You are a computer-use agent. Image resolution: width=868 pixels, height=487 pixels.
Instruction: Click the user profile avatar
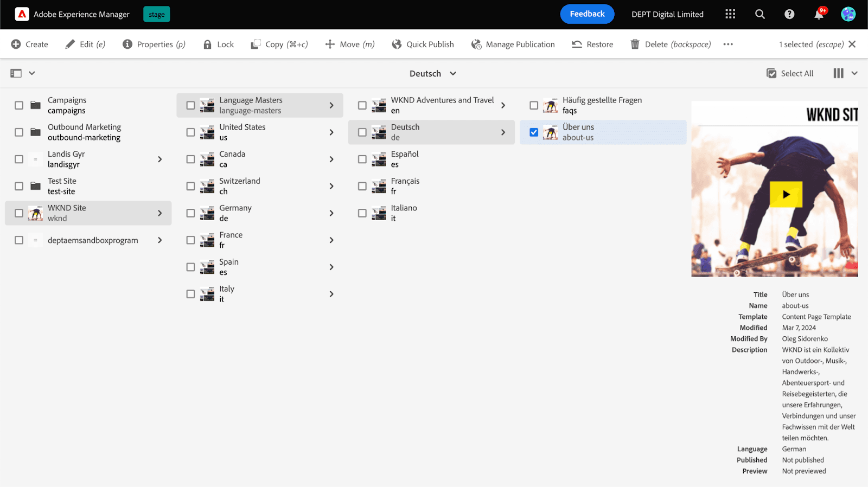[848, 15]
